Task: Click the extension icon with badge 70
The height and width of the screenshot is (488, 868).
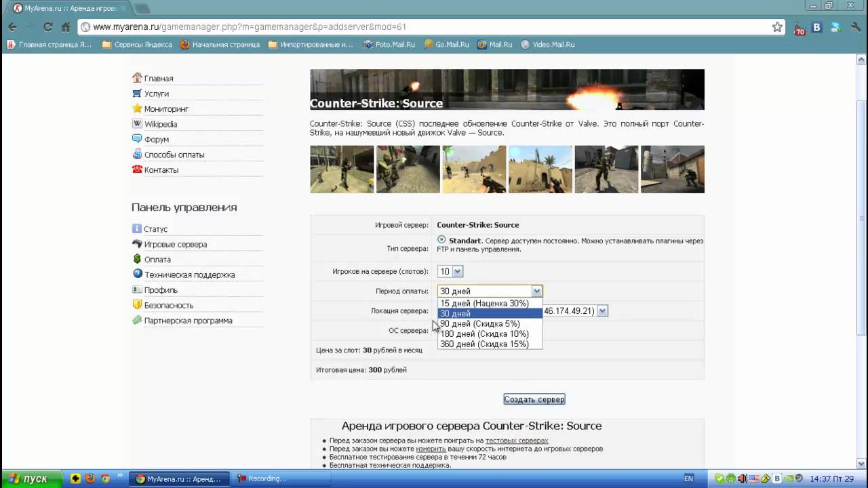Action: (800, 28)
